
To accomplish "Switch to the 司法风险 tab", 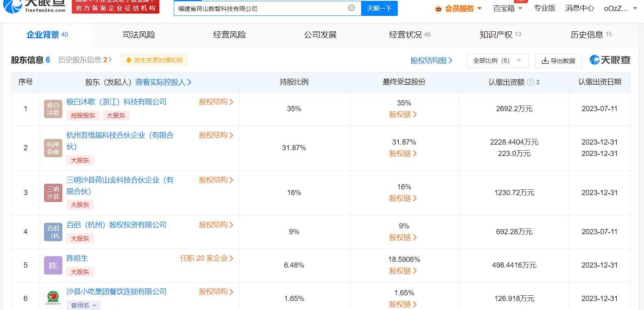I will (139, 35).
